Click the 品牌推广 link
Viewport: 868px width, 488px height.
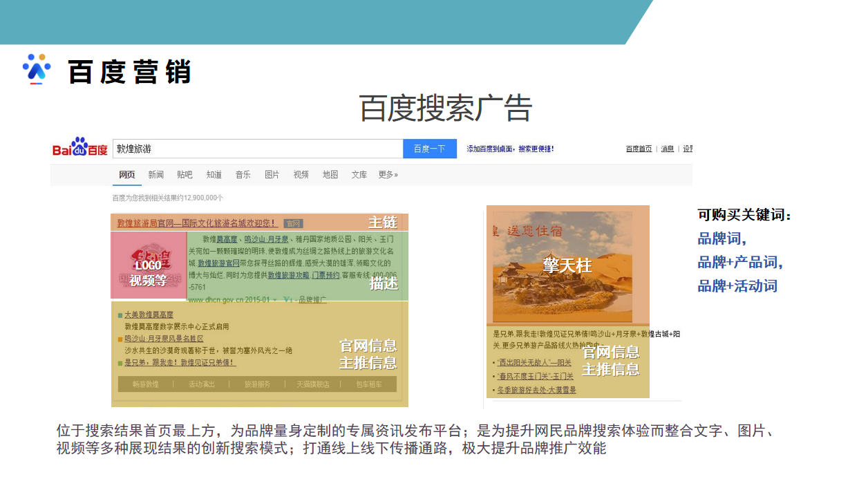coord(313,300)
